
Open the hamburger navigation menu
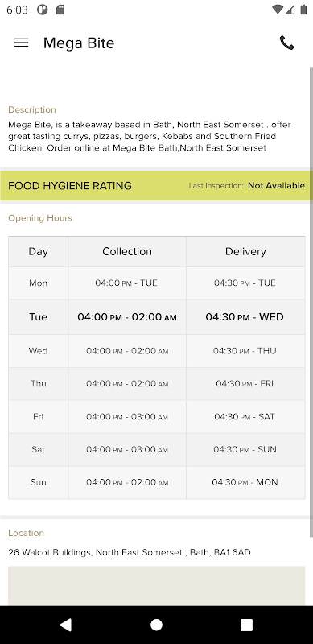pyautogui.click(x=22, y=43)
